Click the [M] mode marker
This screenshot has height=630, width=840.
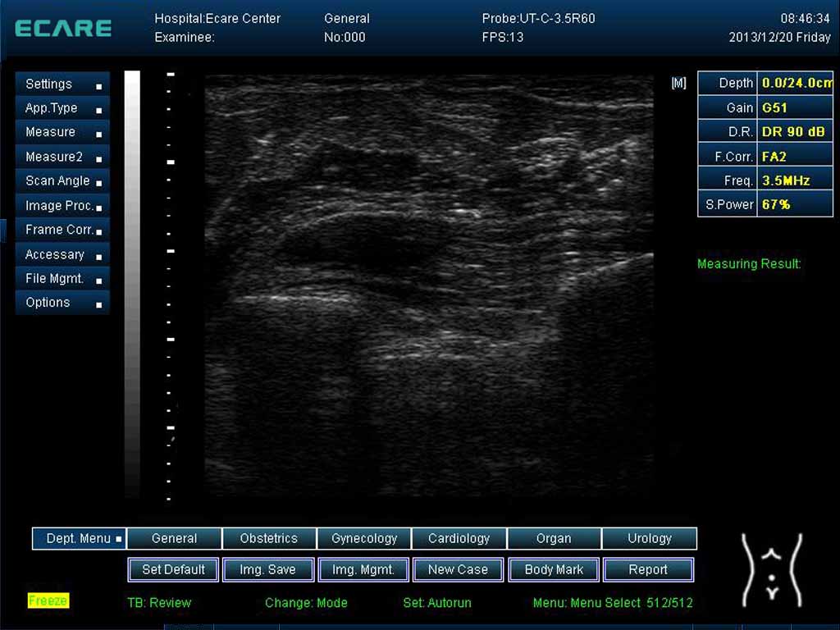pyautogui.click(x=678, y=83)
